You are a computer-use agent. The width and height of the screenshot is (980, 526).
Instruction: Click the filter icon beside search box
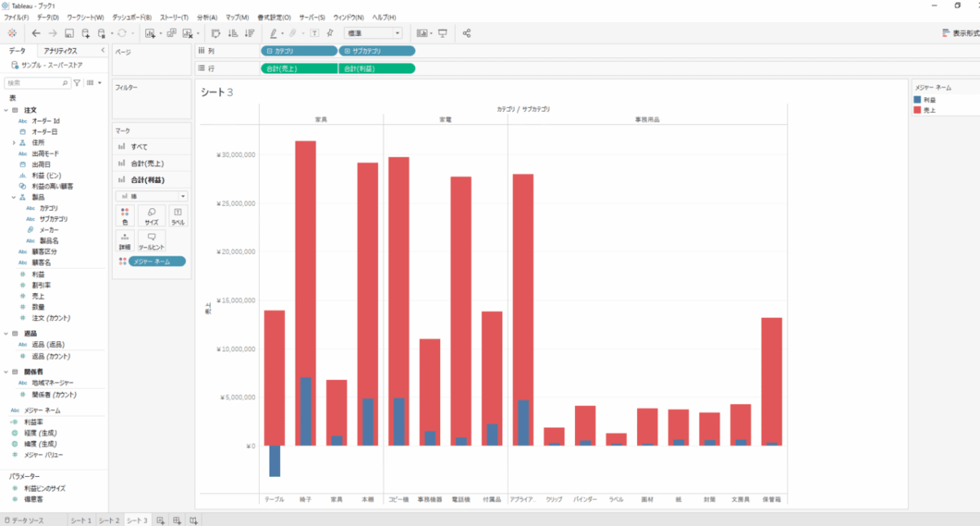tap(78, 83)
